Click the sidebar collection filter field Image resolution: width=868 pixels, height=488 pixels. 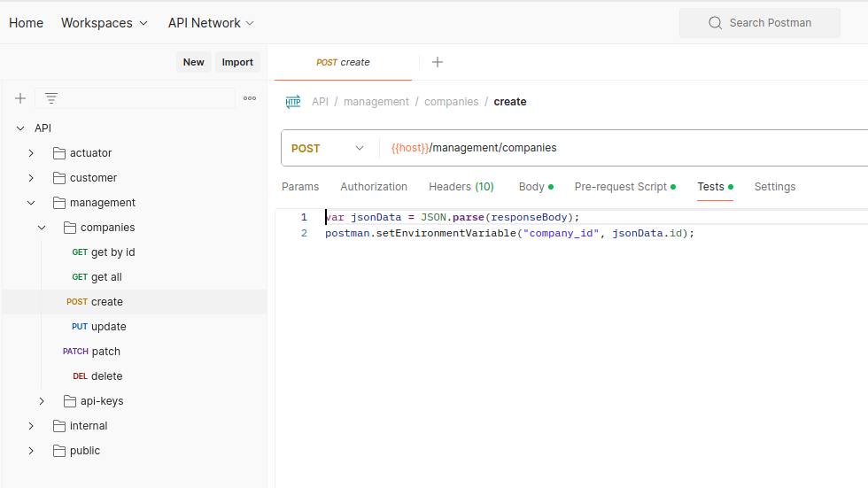coord(135,98)
